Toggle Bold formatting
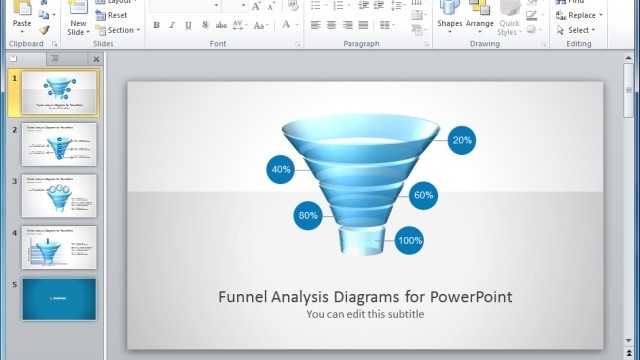 click(x=156, y=25)
